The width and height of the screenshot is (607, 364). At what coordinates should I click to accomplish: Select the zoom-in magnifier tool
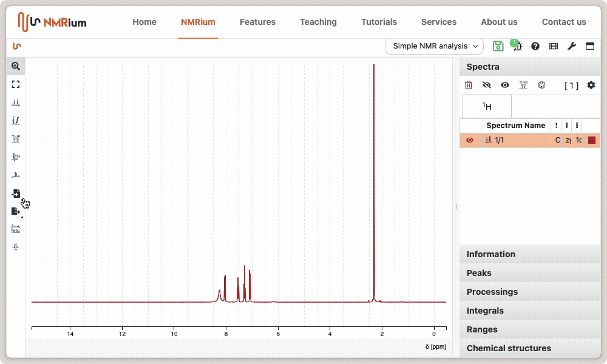pos(16,66)
